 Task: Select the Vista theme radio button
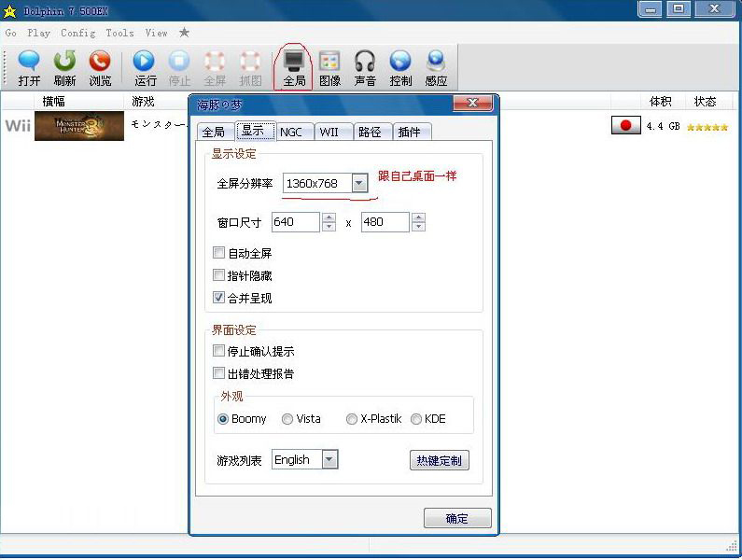pos(287,419)
